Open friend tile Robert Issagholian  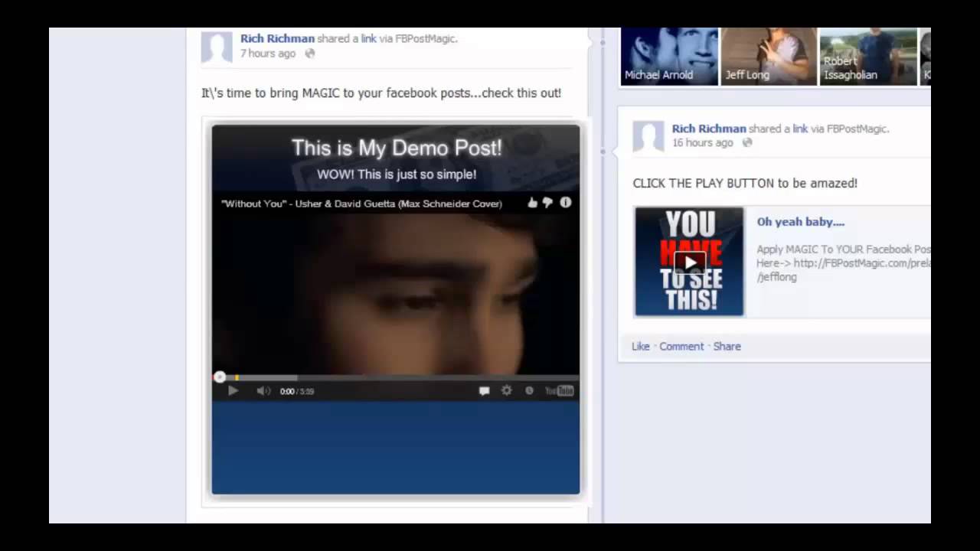tap(868, 57)
